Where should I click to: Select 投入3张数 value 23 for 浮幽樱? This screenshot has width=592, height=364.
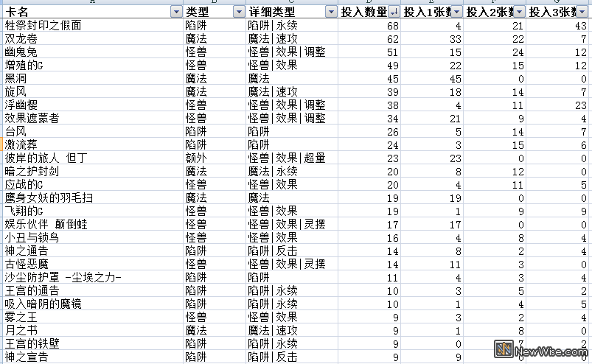click(x=557, y=105)
